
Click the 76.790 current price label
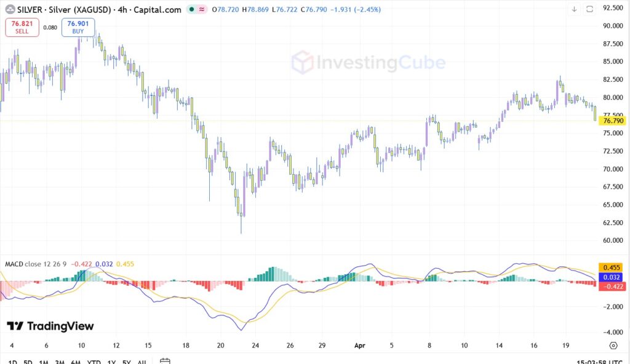[x=613, y=121]
